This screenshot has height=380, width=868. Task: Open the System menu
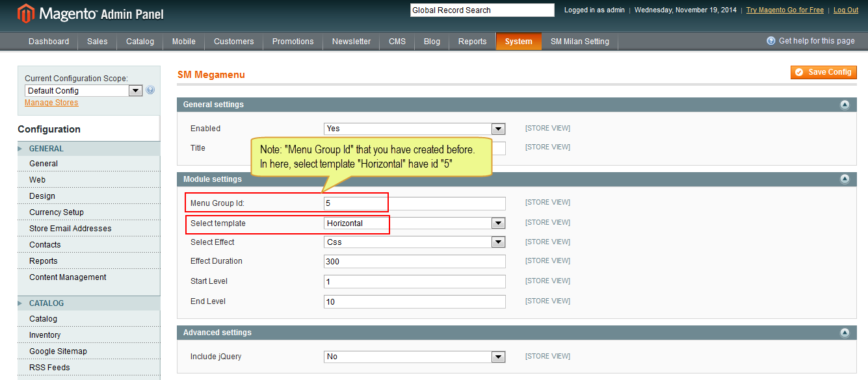519,42
